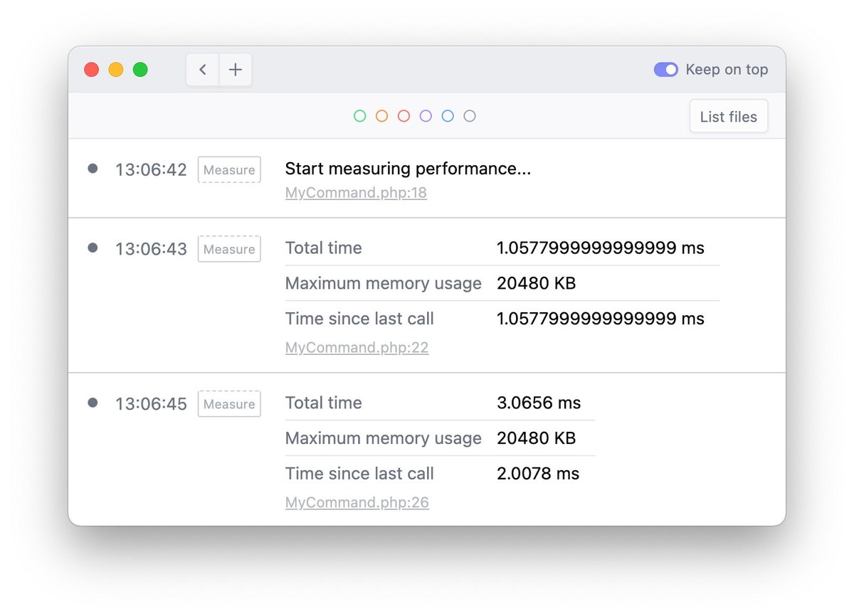Click Maximum memory usage in the 13:06:43 entry

(384, 284)
